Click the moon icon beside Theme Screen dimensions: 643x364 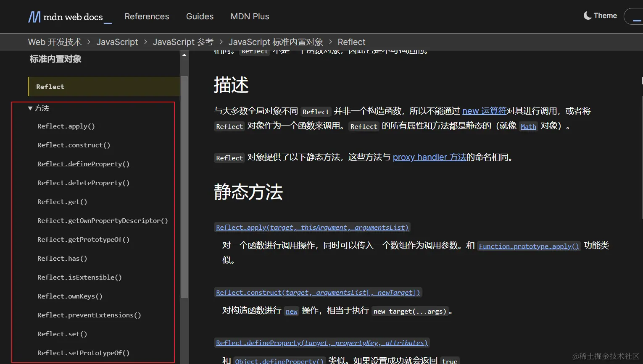[x=588, y=16]
